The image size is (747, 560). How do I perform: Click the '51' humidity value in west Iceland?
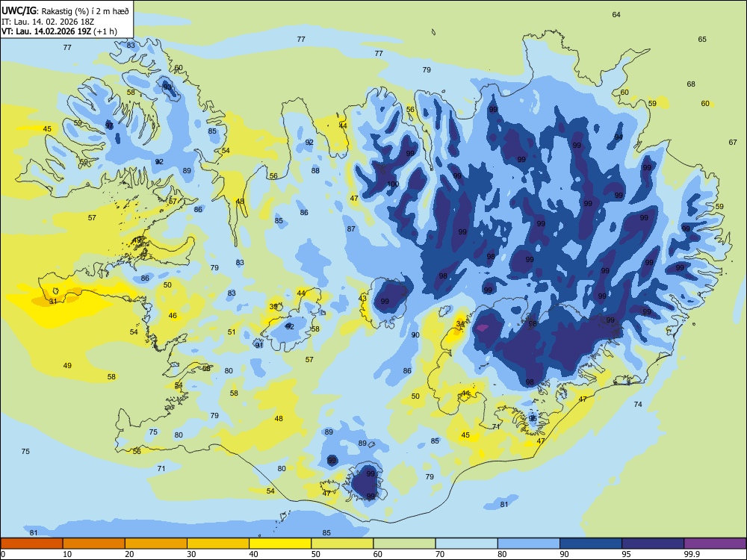(232, 332)
